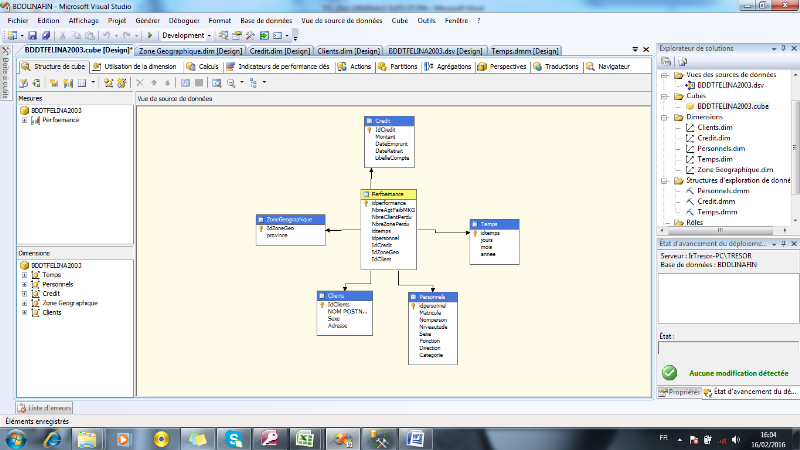Viewport: 800px width, 450px height.
Task: Click the Personnels.dmm mining structure
Action: point(724,190)
